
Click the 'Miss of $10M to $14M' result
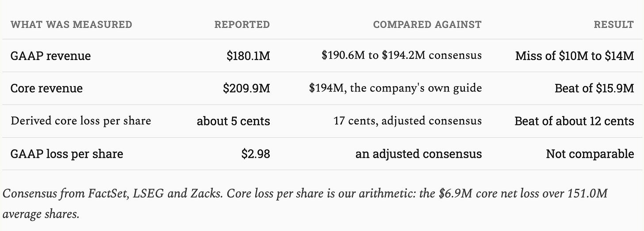[575, 56]
